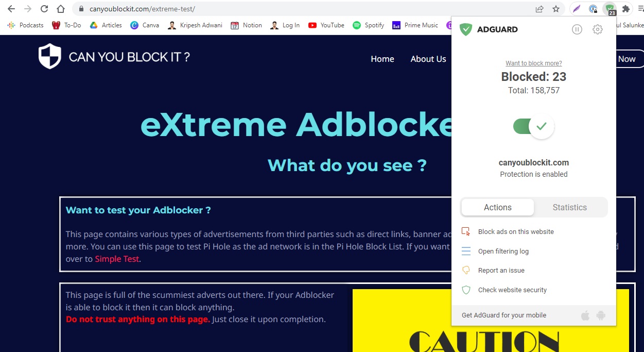Click the Simple Test link
The height and width of the screenshot is (352, 644).
click(117, 259)
